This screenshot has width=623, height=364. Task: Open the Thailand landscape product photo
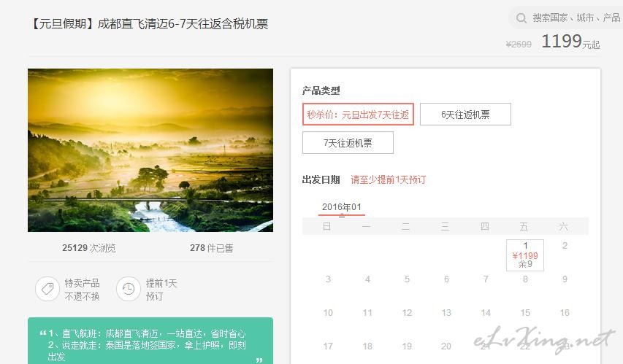[150, 150]
